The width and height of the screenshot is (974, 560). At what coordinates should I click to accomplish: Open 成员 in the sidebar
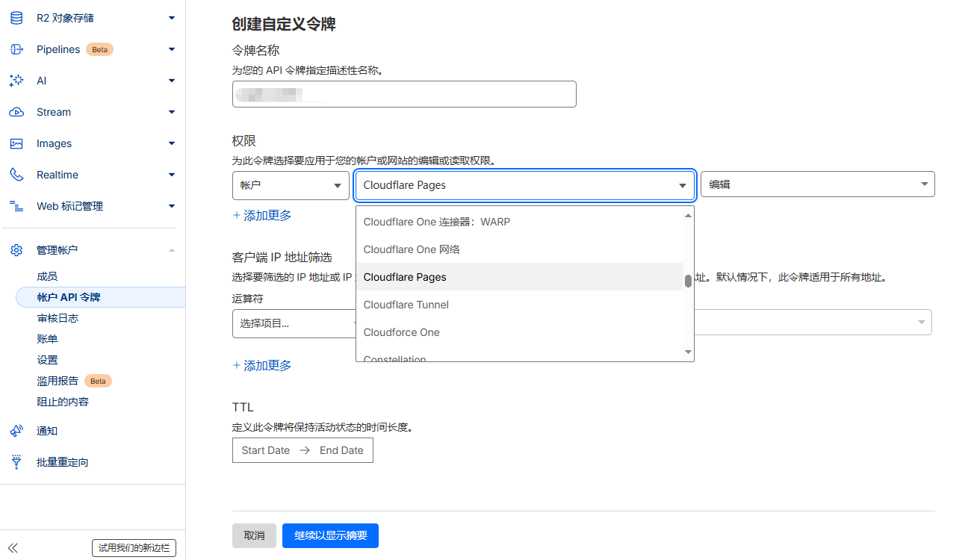point(47,276)
